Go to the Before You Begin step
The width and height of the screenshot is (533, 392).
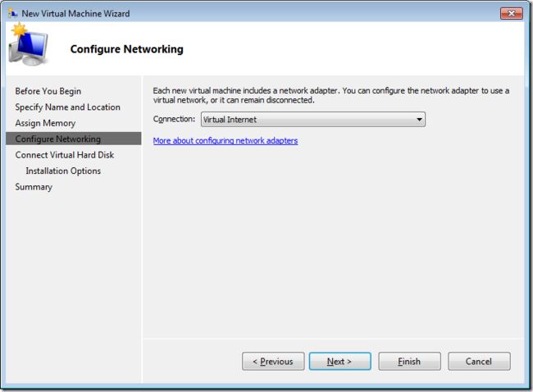pos(48,91)
